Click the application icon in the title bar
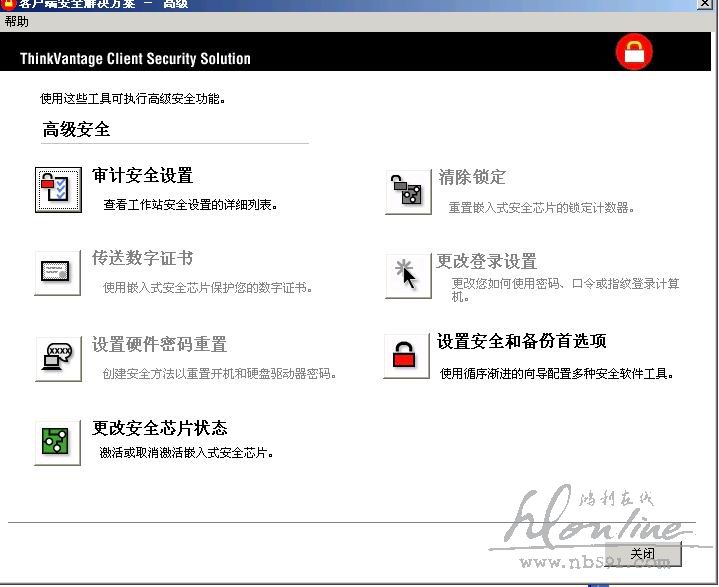719x587 pixels. (x=8, y=5)
